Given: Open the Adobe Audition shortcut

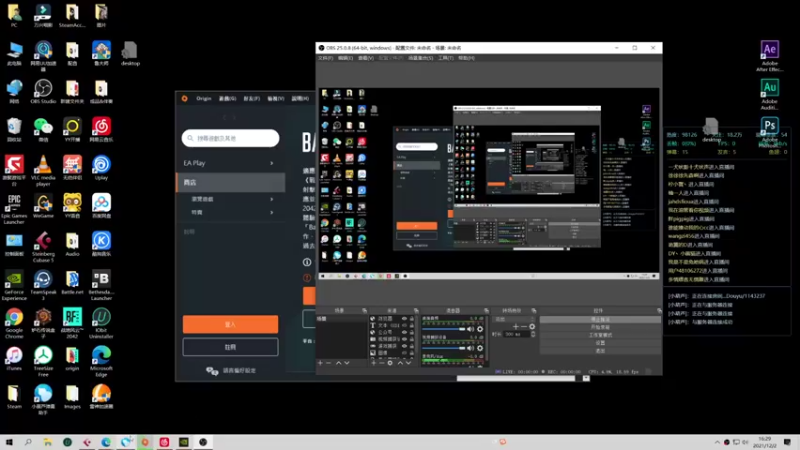Looking at the screenshot, I should coord(769,94).
